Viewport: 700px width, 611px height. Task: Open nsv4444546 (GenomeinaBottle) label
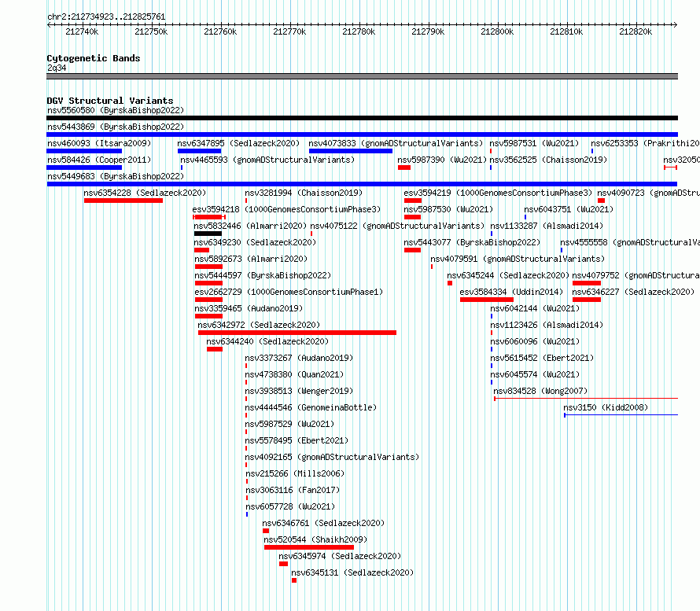[x=311, y=407]
